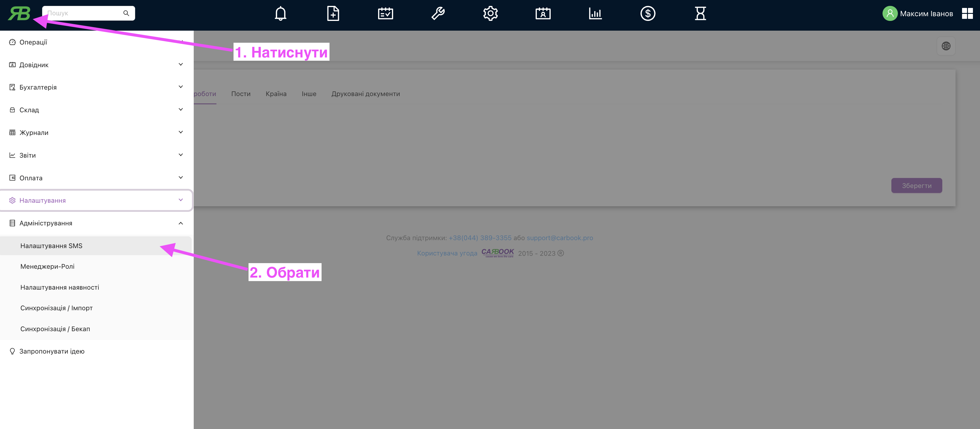
Task: Click the wrench repair icon
Action: [438, 14]
